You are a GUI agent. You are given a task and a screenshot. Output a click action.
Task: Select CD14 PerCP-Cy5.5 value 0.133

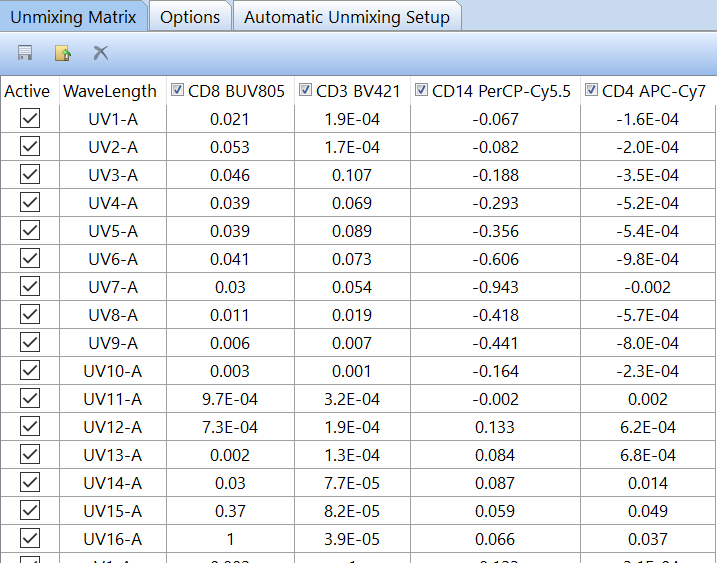[495, 427]
